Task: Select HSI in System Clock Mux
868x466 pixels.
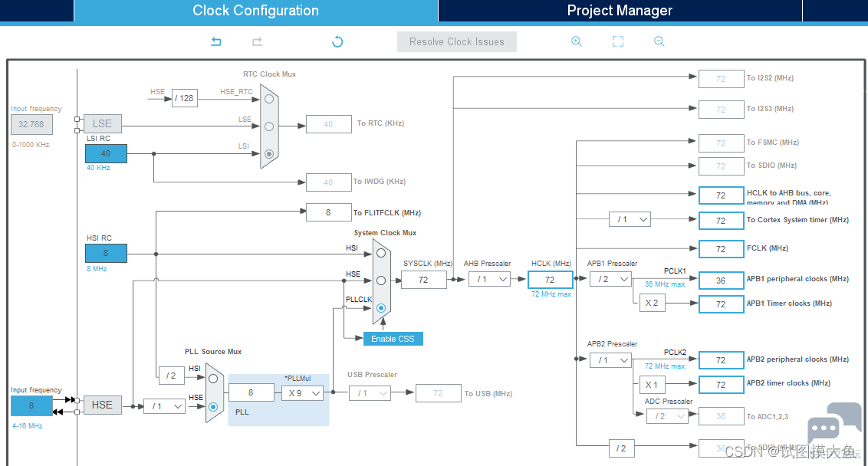Action: click(381, 253)
